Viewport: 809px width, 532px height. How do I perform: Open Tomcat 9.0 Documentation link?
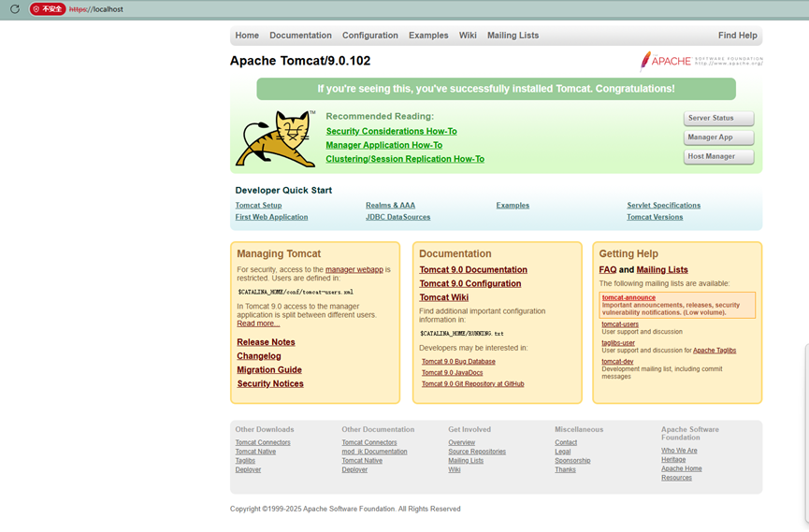[473, 270]
